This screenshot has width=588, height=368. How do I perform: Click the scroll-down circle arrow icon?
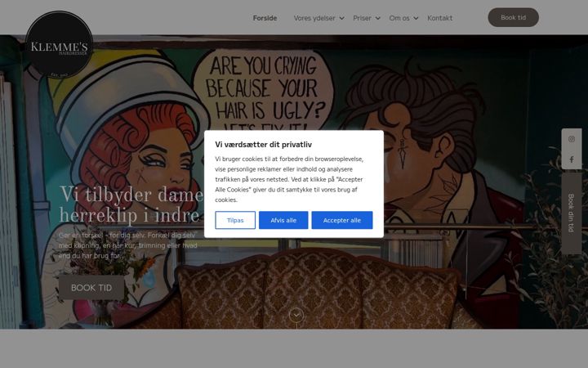296,315
